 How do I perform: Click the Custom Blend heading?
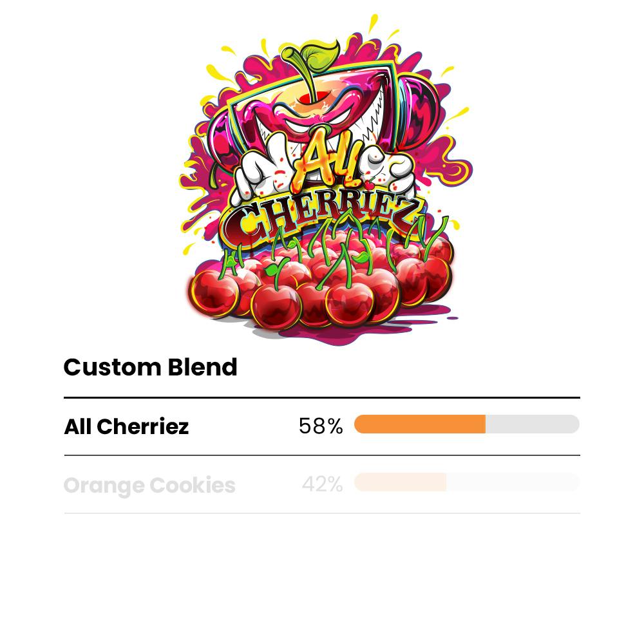coord(150,367)
